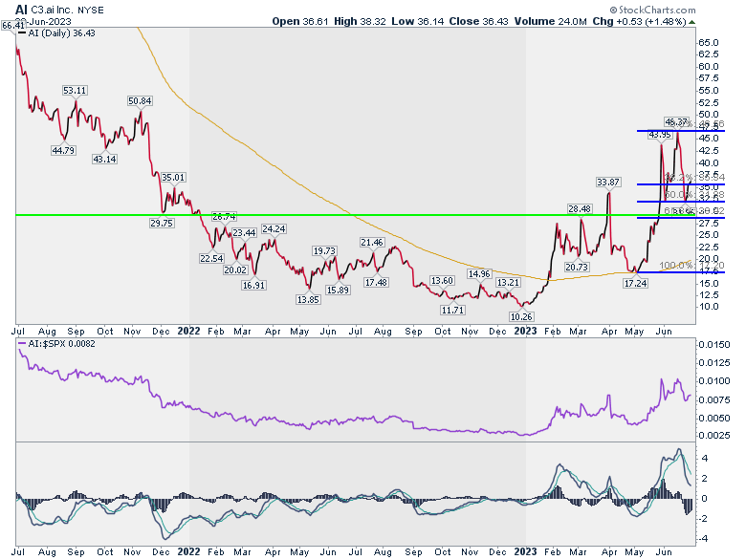Screen dimensions: 746x560
Task: Click the 43.14 low price label
Action: [x=104, y=160]
